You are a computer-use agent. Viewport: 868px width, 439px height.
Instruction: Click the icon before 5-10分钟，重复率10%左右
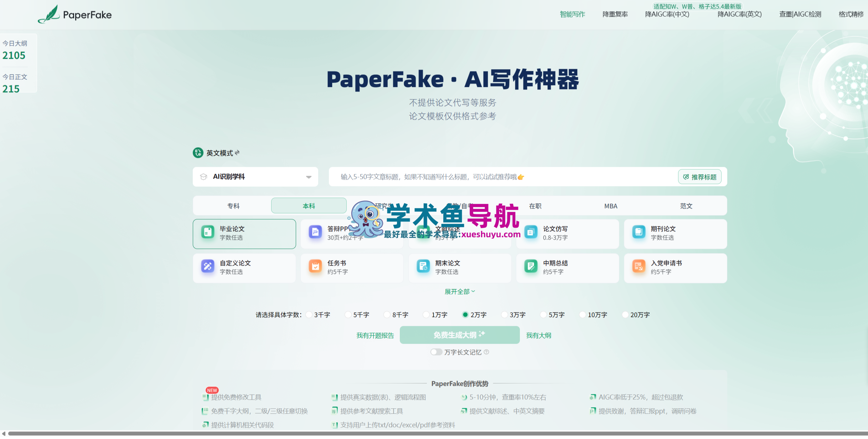pos(464,397)
